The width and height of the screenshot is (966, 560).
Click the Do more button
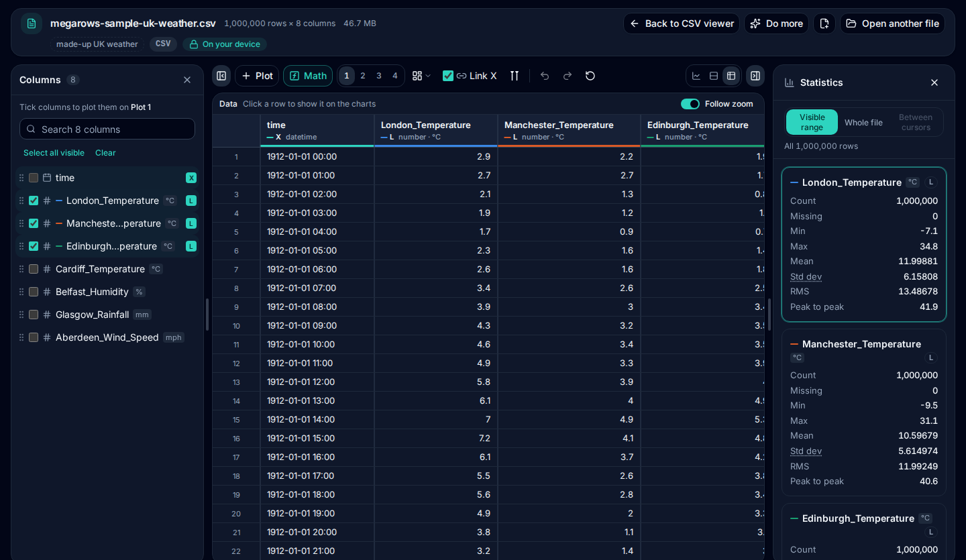point(776,23)
